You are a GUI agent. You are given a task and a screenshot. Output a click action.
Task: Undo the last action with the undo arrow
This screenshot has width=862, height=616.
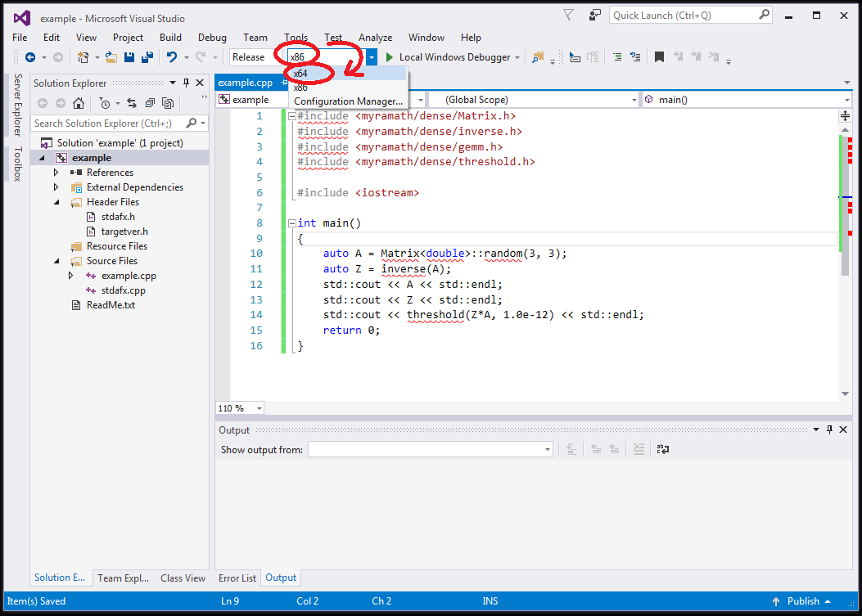click(172, 57)
